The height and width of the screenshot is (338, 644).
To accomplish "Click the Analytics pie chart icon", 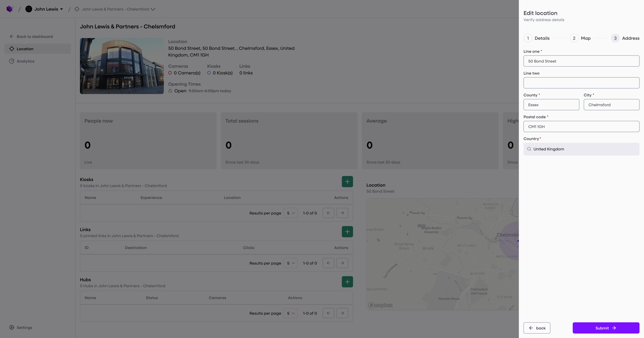I will tap(12, 61).
